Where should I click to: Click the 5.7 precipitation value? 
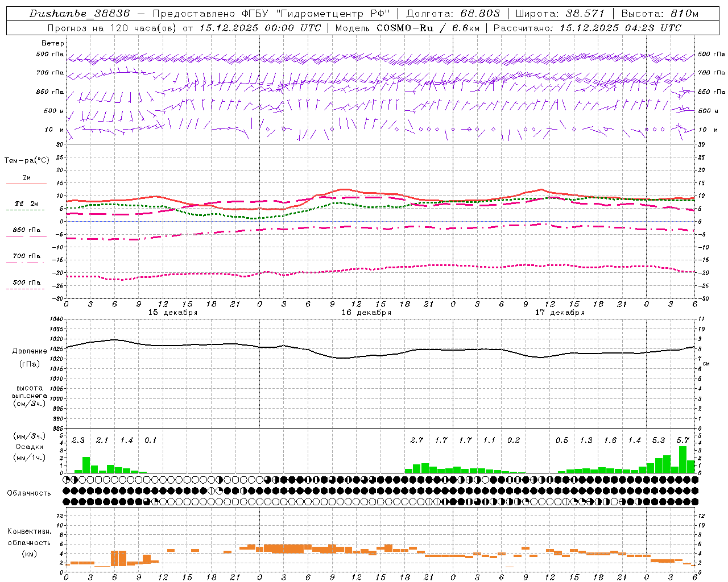coord(682,440)
